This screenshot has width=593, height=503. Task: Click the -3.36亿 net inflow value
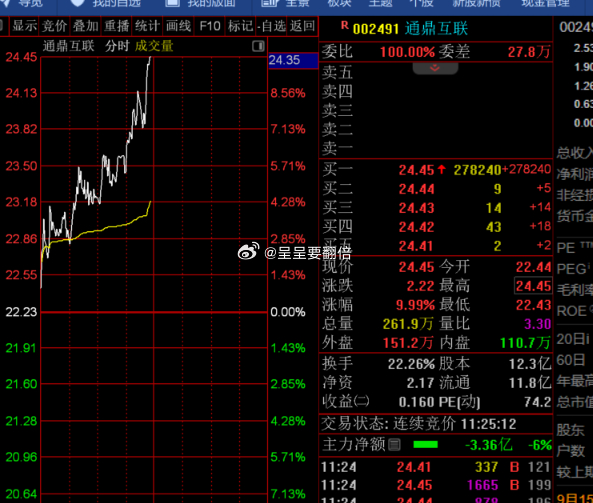tap(488, 445)
